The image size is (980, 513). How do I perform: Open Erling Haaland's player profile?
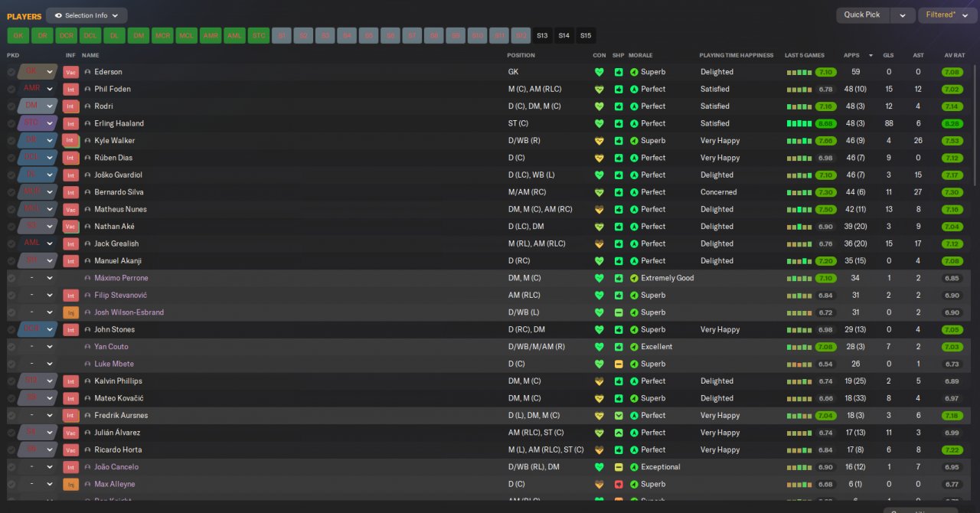pos(119,123)
